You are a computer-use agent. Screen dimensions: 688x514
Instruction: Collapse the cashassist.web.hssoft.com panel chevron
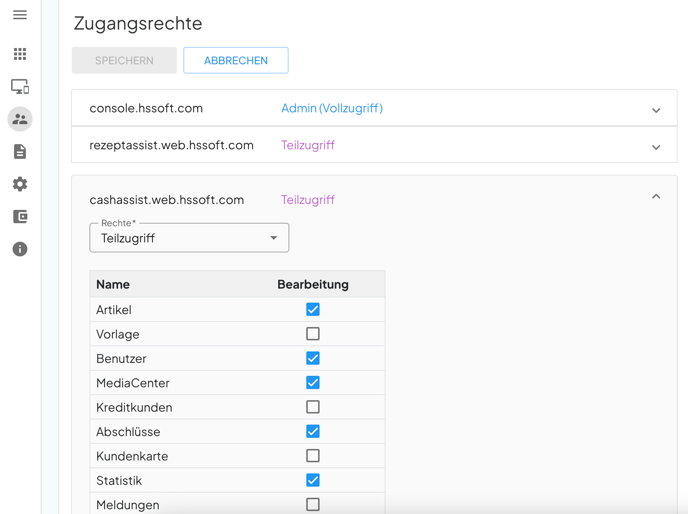click(656, 197)
